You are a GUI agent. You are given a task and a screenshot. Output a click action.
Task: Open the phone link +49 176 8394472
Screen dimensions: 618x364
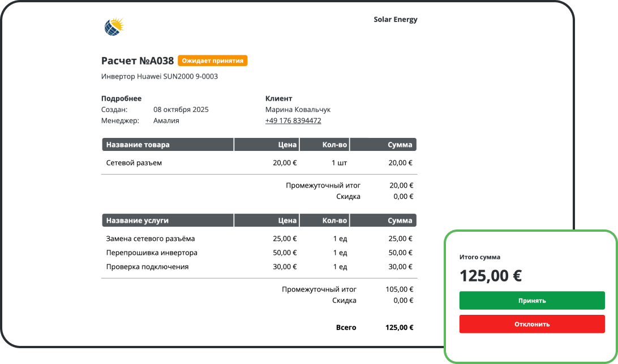tap(293, 120)
